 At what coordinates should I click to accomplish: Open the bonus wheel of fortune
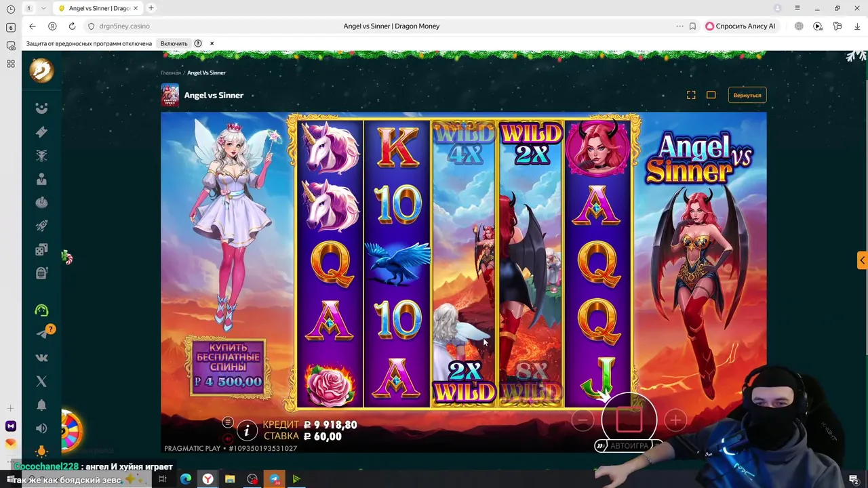[71, 431]
